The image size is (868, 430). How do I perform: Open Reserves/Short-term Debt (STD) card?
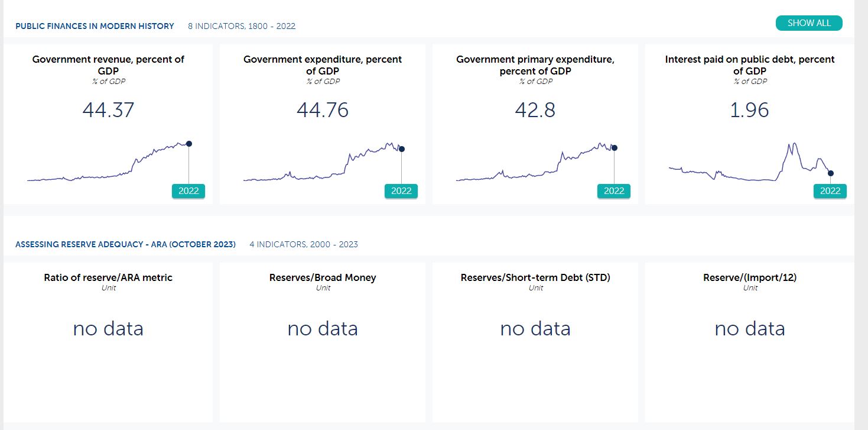[x=535, y=277]
